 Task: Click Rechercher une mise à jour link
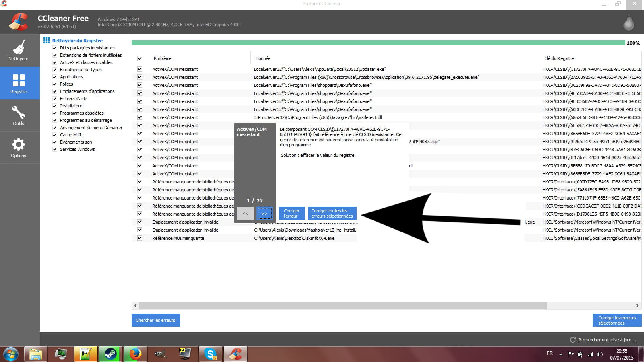pos(607,340)
